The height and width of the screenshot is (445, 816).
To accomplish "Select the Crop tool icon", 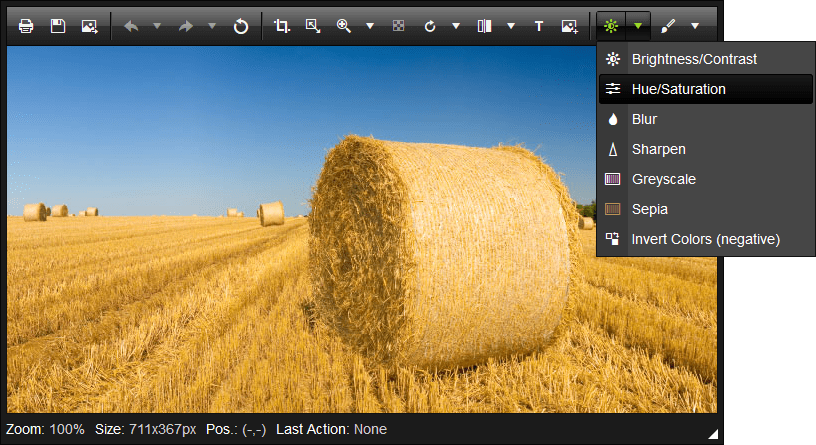I will 281,26.
